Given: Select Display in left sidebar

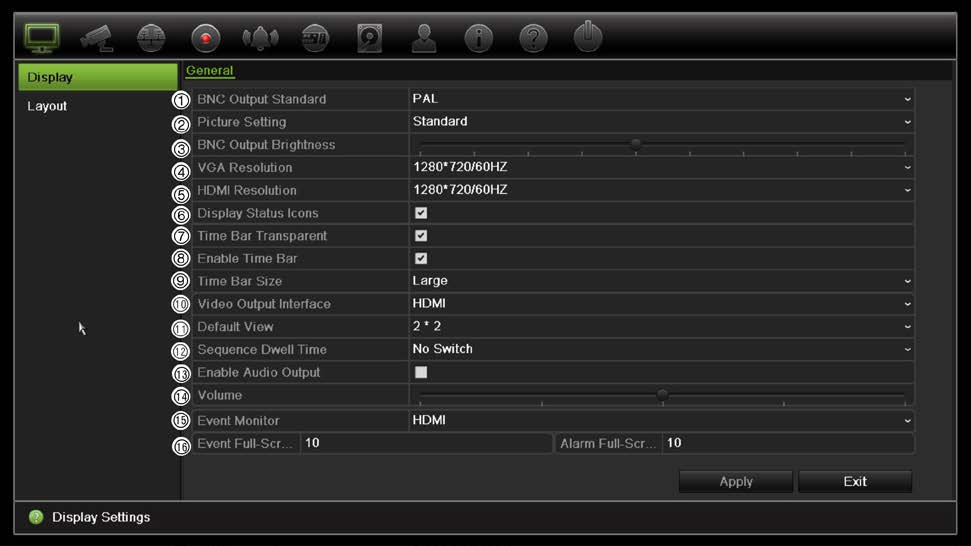Looking at the screenshot, I should click(98, 77).
